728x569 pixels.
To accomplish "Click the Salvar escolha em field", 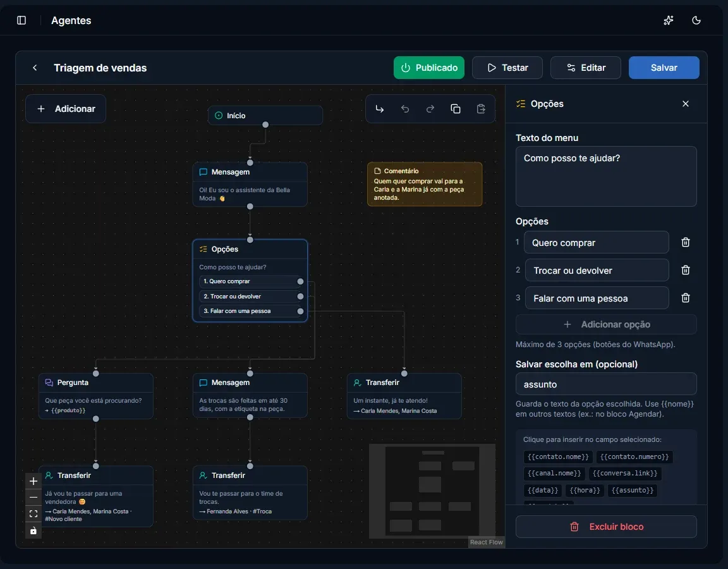I will pyautogui.click(x=607, y=384).
